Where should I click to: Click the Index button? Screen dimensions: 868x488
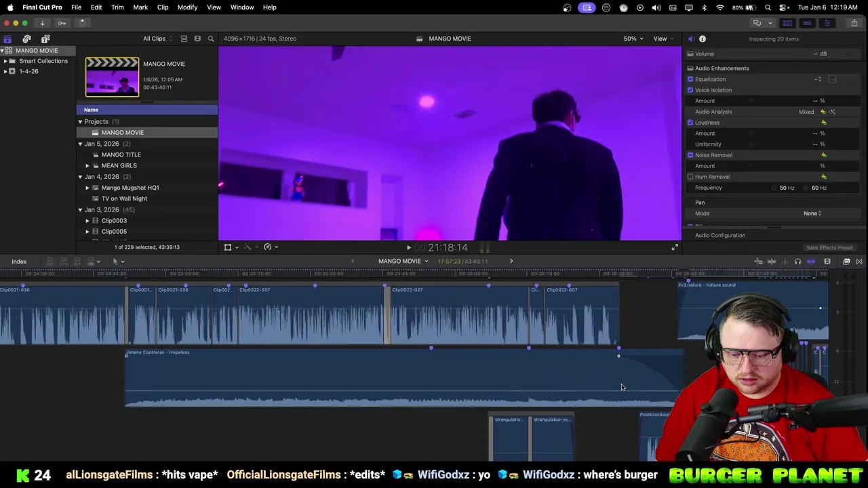pyautogui.click(x=19, y=262)
